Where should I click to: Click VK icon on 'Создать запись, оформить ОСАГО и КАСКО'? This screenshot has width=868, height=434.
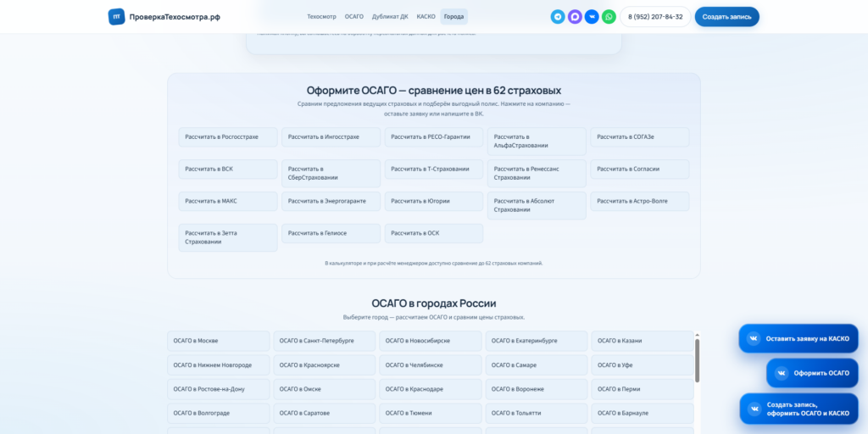point(754,409)
